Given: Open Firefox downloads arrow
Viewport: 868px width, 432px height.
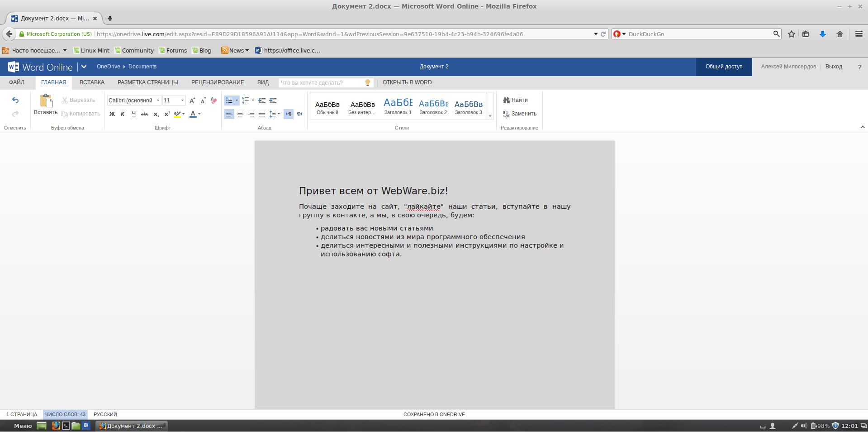Looking at the screenshot, I should (823, 34).
